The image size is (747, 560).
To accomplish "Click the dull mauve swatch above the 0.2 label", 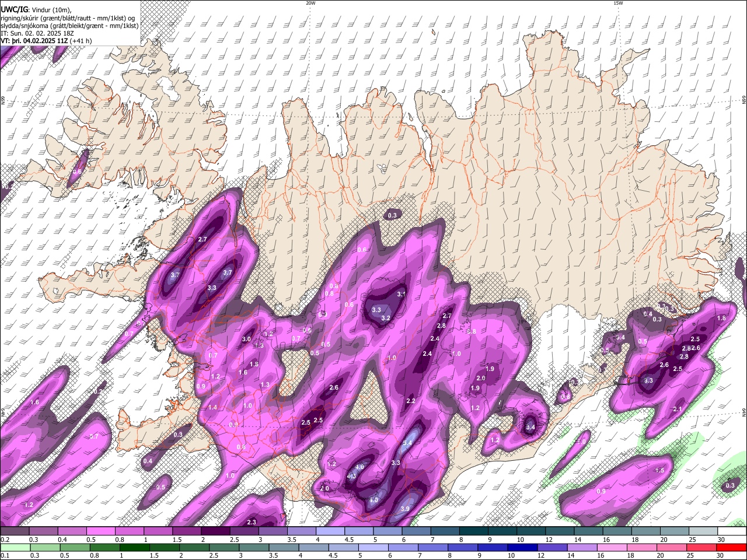I will pos(15,531).
